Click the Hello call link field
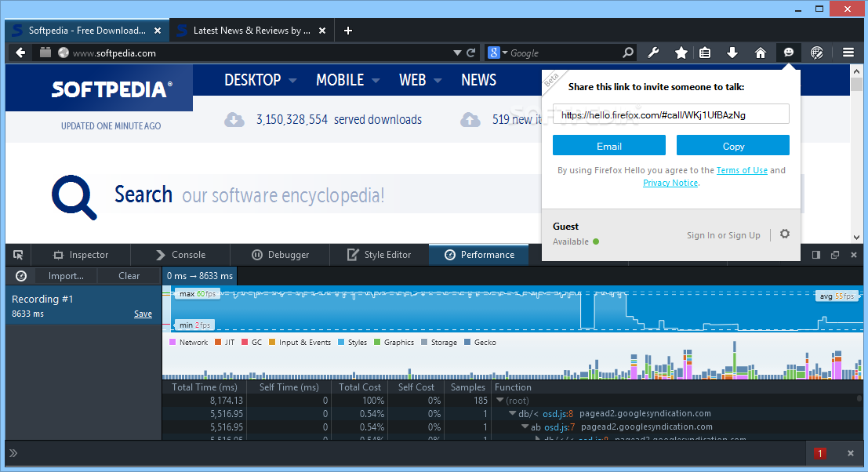This screenshot has width=868, height=472. [671, 114]
